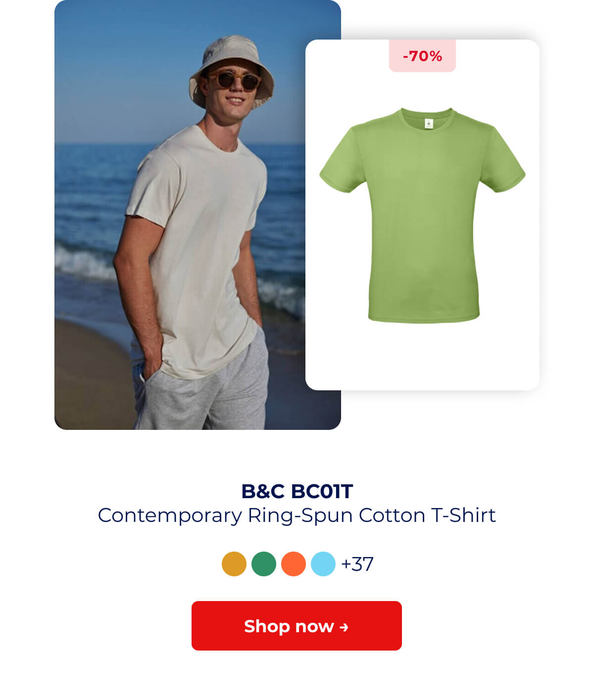Click the red Shop now button

pyautogui.click(x=297, y=626)
